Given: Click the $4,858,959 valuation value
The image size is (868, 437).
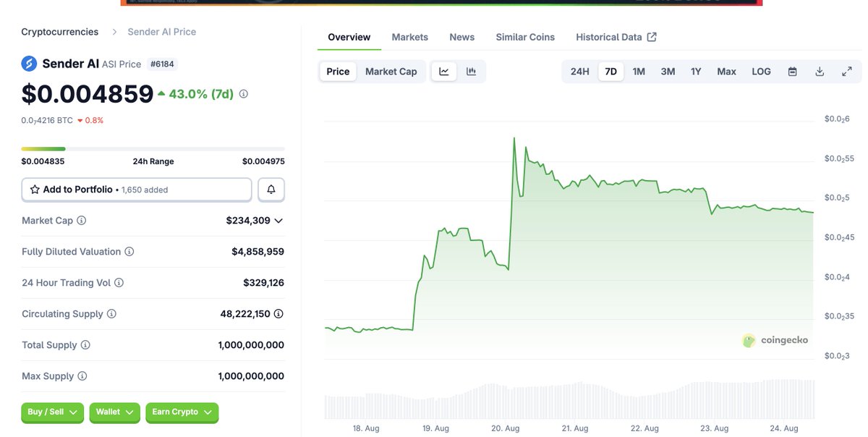Looking at the screenshot, I should click(x=258, y=252).
